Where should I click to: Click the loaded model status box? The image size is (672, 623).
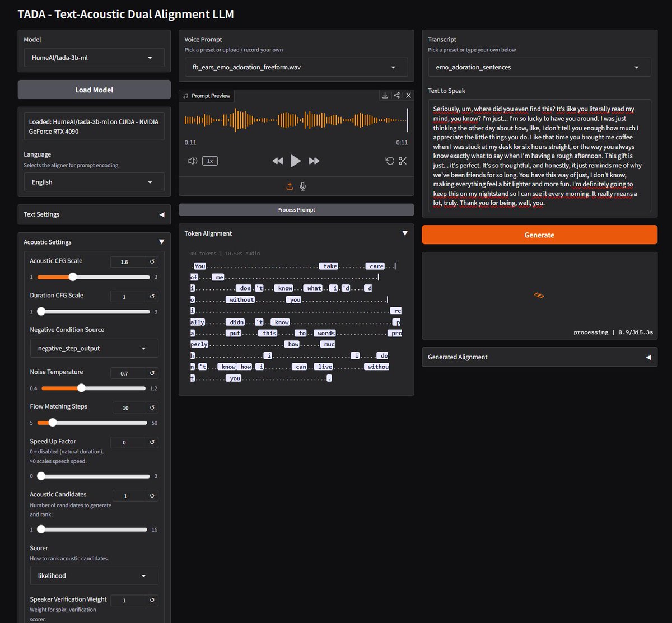94,127
